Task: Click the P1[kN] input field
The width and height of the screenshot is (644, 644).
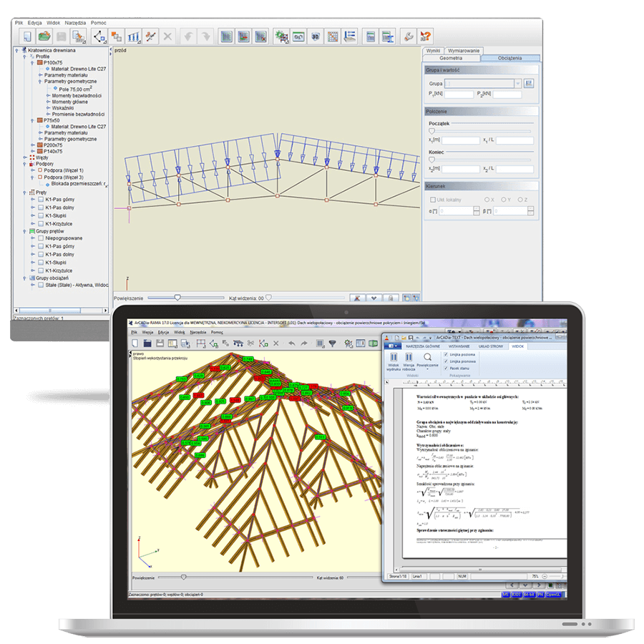Action: 459,94
